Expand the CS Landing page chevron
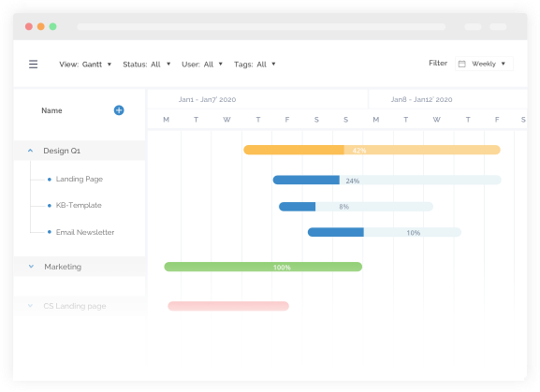The height and width of the screenshot is (392, 540). [x=30, y=306]
